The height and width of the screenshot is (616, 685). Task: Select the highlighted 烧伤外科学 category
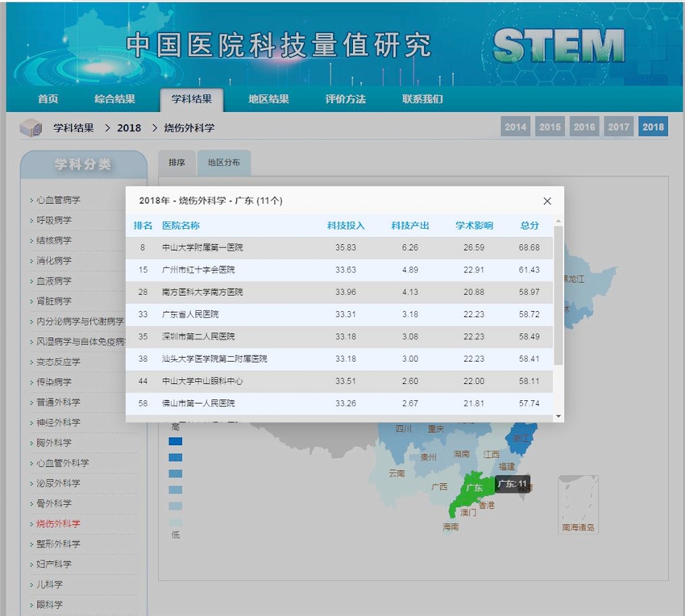58,524
